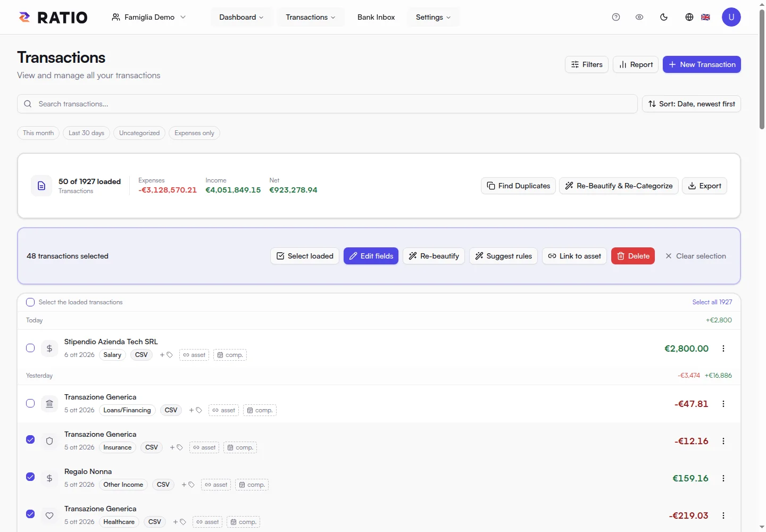766x532 pixels.
Task: Click the Select all 1927 link
Action: click(x=712, y=302)
